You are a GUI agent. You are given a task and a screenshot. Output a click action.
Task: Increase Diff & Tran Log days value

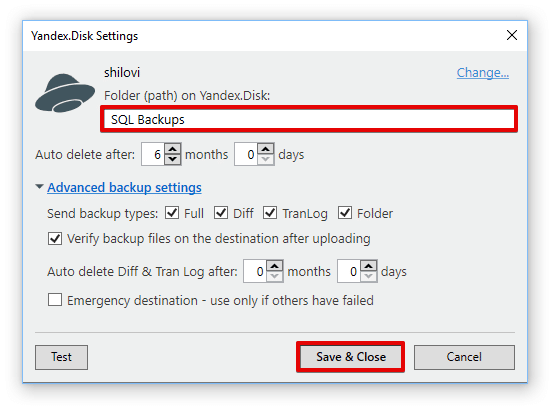[x=368, y=266]
